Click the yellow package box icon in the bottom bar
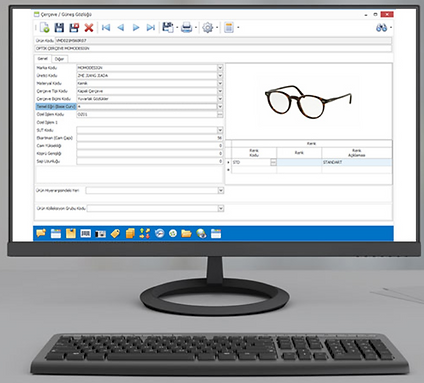 (x=71, y=233)
